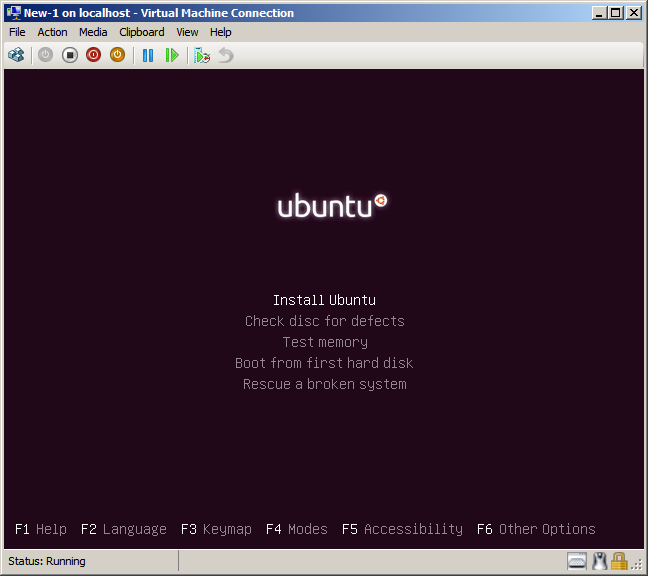Image resolution: width=648 pixels, height=576 pixels.
Task: Click the Ctrl+Alt+Del toolbar icon
Action: point(16,55)
